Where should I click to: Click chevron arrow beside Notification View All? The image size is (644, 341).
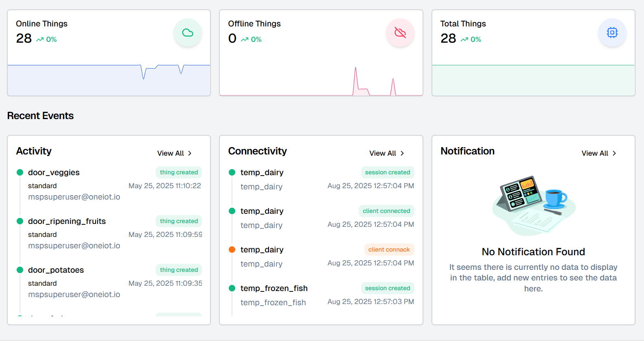614,153
